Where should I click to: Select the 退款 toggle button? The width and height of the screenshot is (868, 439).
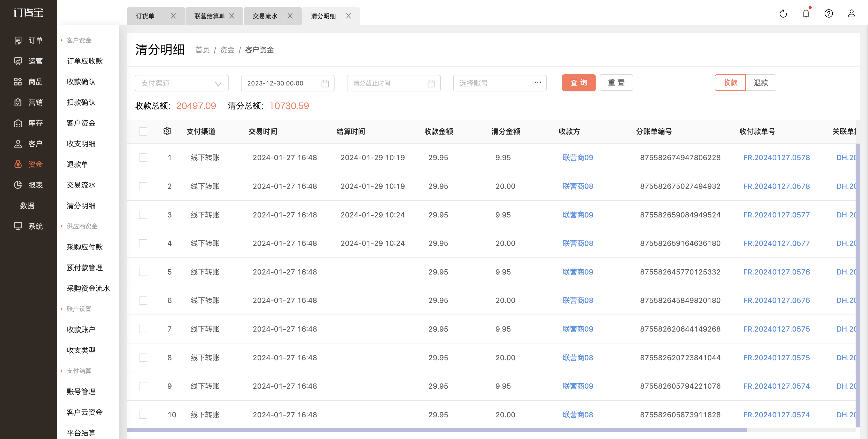[761, 83]
